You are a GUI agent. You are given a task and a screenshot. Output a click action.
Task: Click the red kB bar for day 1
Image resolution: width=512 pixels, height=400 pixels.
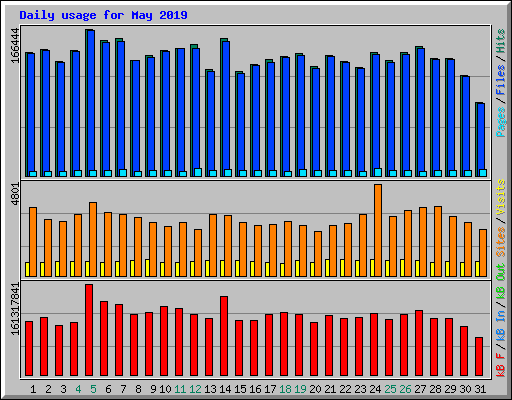click(x=29, y=349)
